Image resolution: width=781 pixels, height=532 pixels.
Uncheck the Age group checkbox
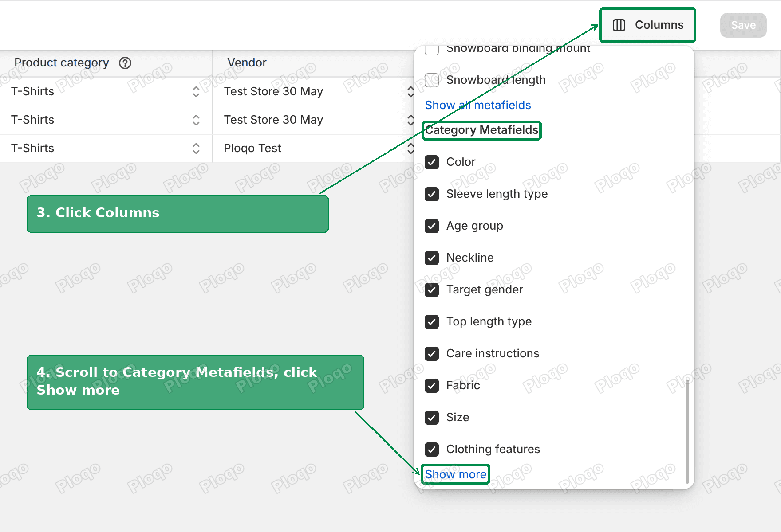click(x=432, y=226)
